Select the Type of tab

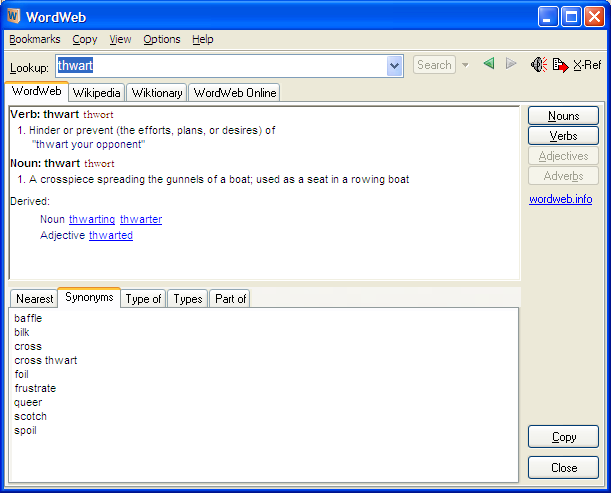point(143,299)
